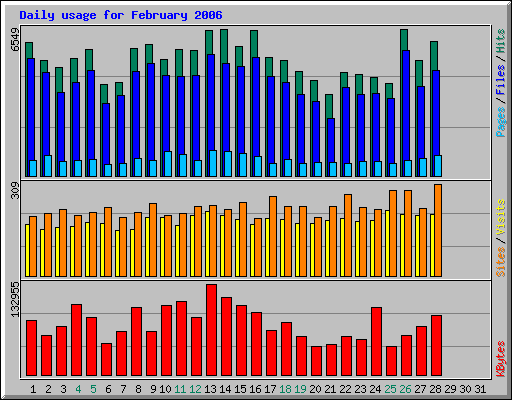The height and width of the screenshot is (400, 512).
Task: Click day label '3' on the x-axis
Action: tap(63, 389)
